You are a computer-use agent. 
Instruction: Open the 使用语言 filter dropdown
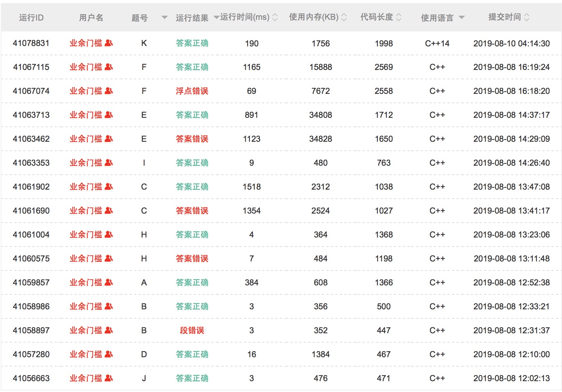pyautogui.click(x=461, y=17)
